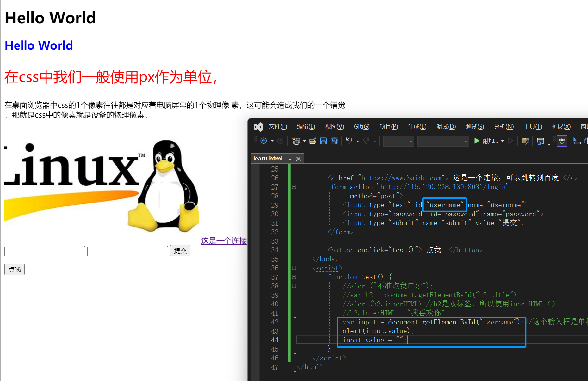This screenshot has width=588, height=381.
Task: Click the Visual Studio logo icon
Action: tap(258, 127)
